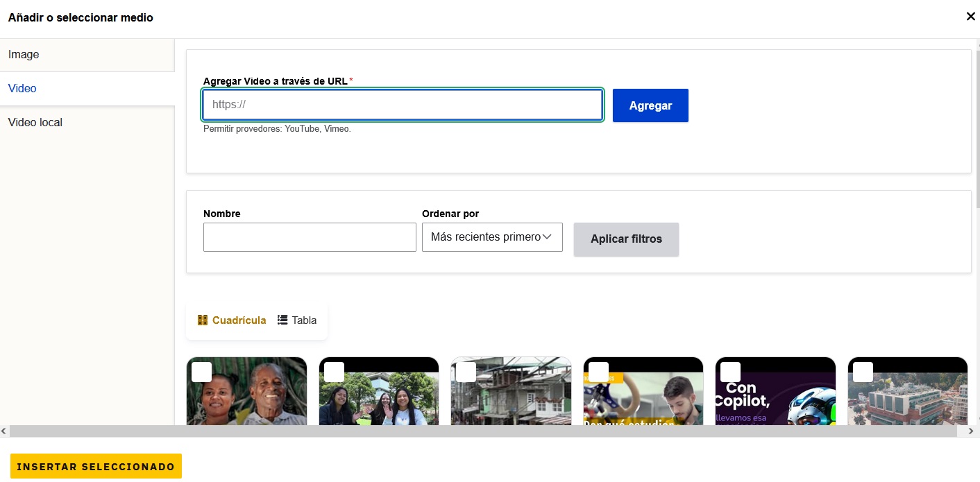The height and width of the screenshot is (482, 980).
Task: Select checkbox on elderly couple video thumbnail
Action: point(202,372)
